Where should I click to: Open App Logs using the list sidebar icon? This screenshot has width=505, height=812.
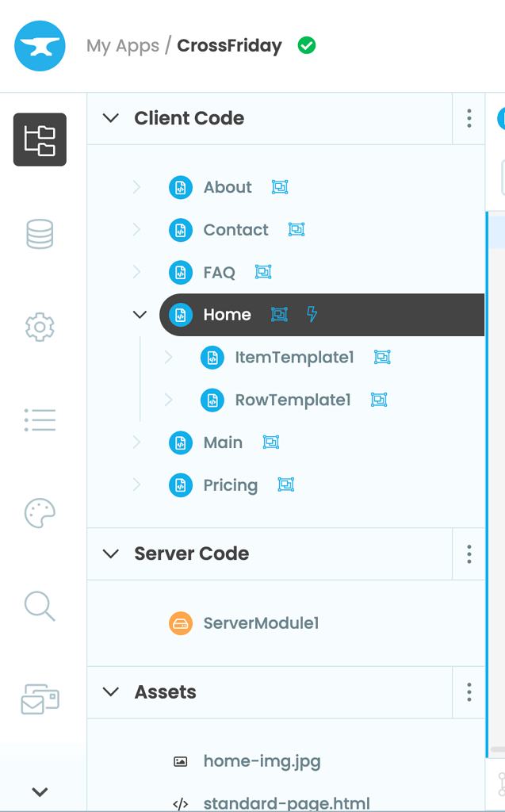pos(39,419)
